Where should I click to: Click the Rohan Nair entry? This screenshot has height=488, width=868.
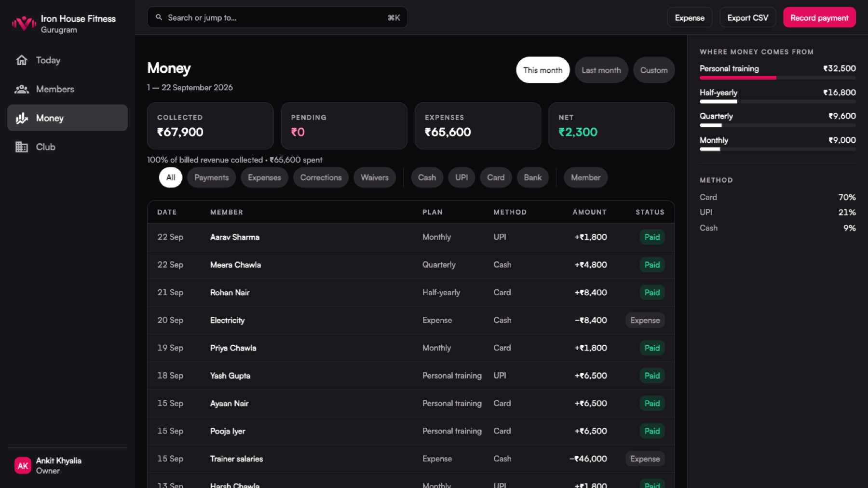411,293
